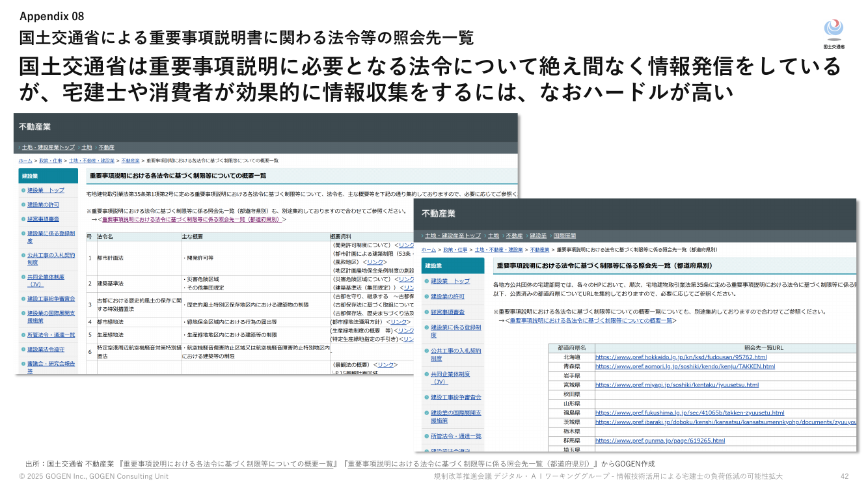The width and height of the screenshot is (868, 488).
Task: Open 建設業法令遵守 in the 概要一覧 page sidebar
Action: point(46,349)
